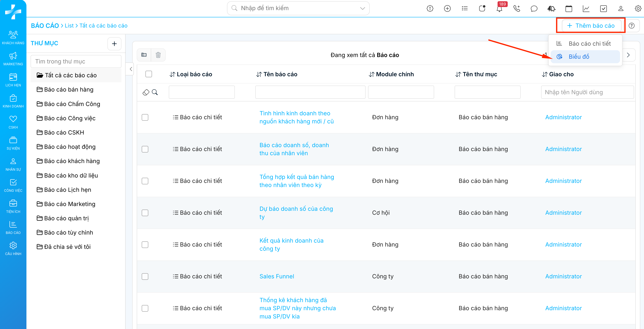
Task: Click the chat bubble icon in top bar
Action: [534, 9]
